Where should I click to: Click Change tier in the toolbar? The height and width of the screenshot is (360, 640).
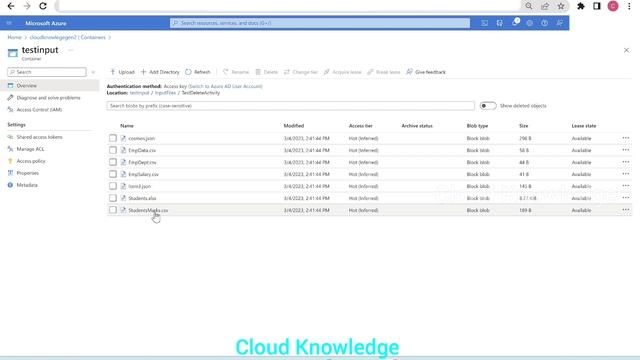(301, 72)
